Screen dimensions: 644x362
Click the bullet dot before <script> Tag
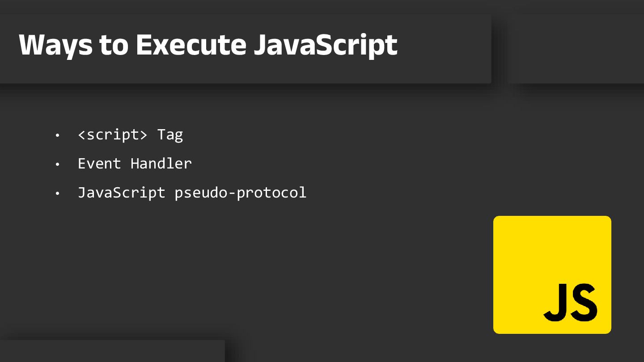point(57,135)
